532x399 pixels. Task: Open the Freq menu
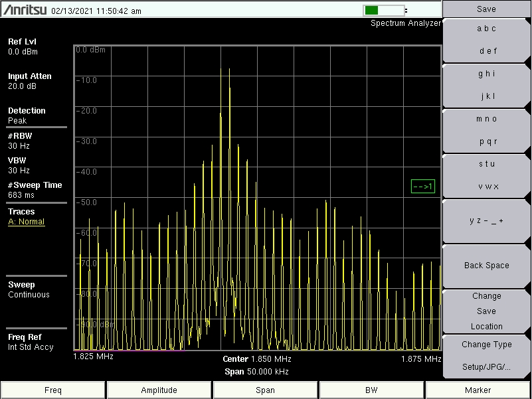(x=53, y=390)
